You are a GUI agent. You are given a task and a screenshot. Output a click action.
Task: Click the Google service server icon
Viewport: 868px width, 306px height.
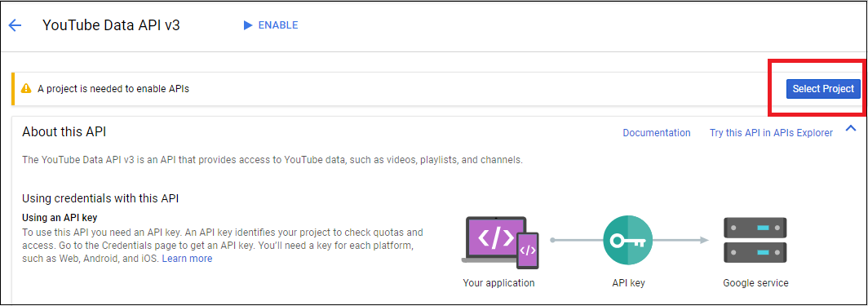click(x=755, y=241)
